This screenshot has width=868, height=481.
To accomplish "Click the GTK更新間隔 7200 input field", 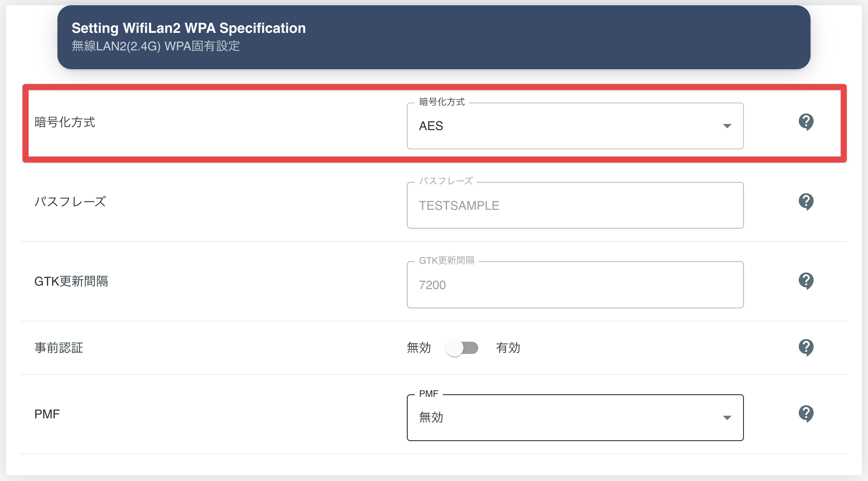I will 575,285.
